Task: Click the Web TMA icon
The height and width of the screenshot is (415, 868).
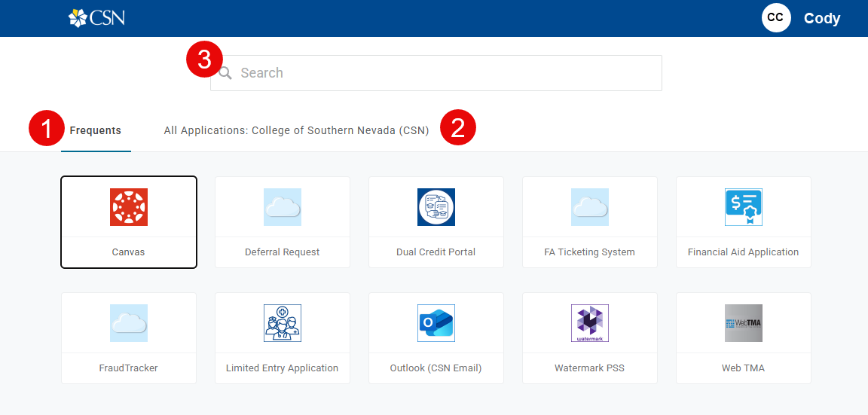Action: [744, 323]
